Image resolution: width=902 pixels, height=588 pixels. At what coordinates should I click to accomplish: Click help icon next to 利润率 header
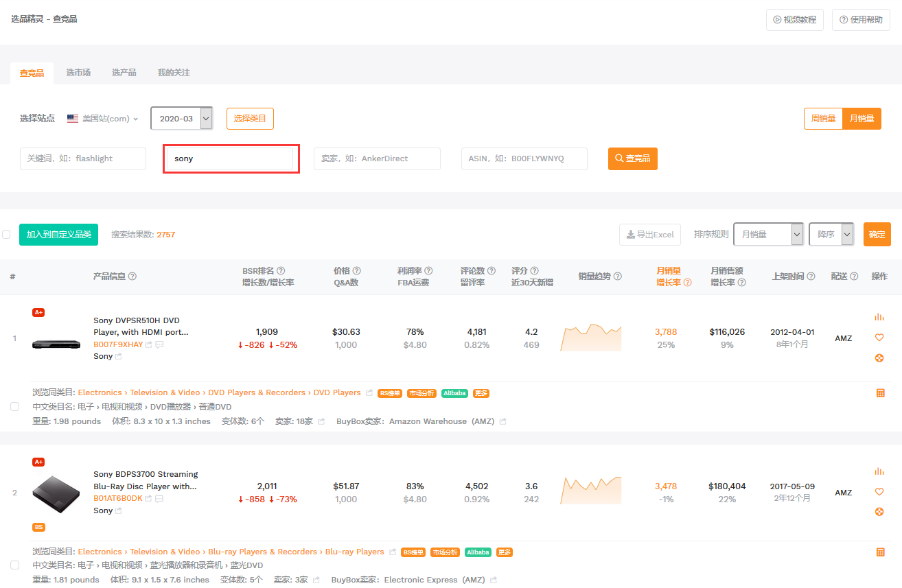tap(429, 271)
